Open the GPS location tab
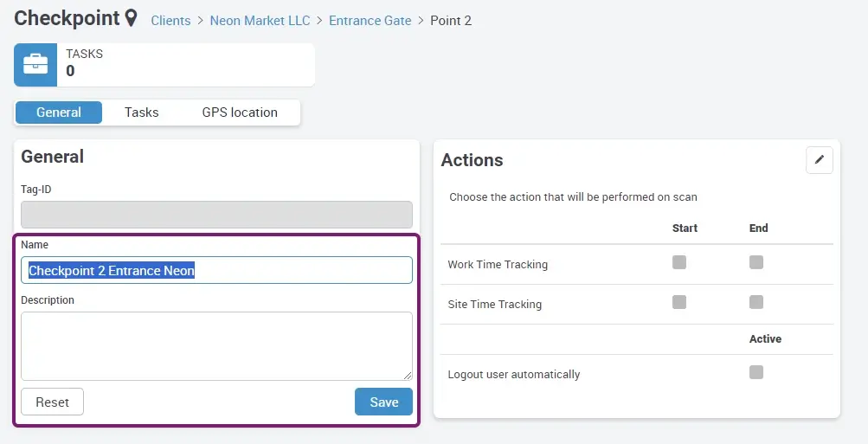This screenshot has height=444, width=868. (x=240, y=113)
